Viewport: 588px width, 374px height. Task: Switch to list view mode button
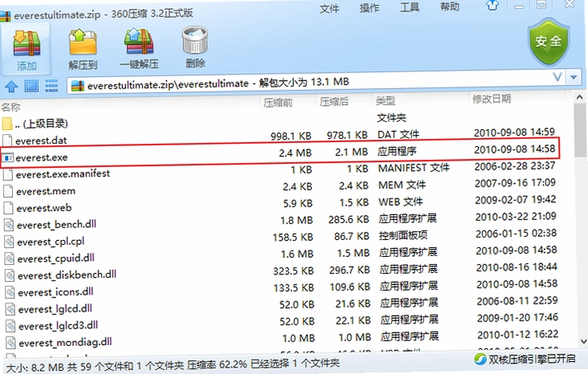pos(52,86)
